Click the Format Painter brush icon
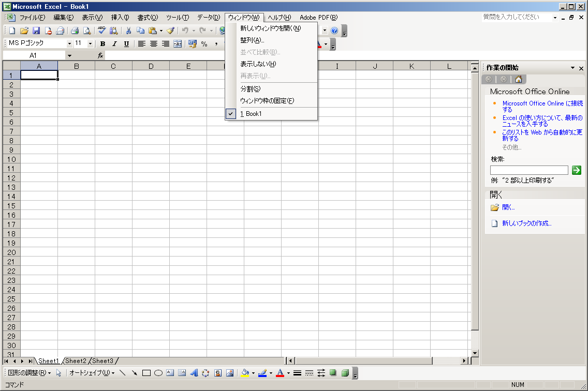Viewport: 588px width, 391px height. [x=170, y=31]
